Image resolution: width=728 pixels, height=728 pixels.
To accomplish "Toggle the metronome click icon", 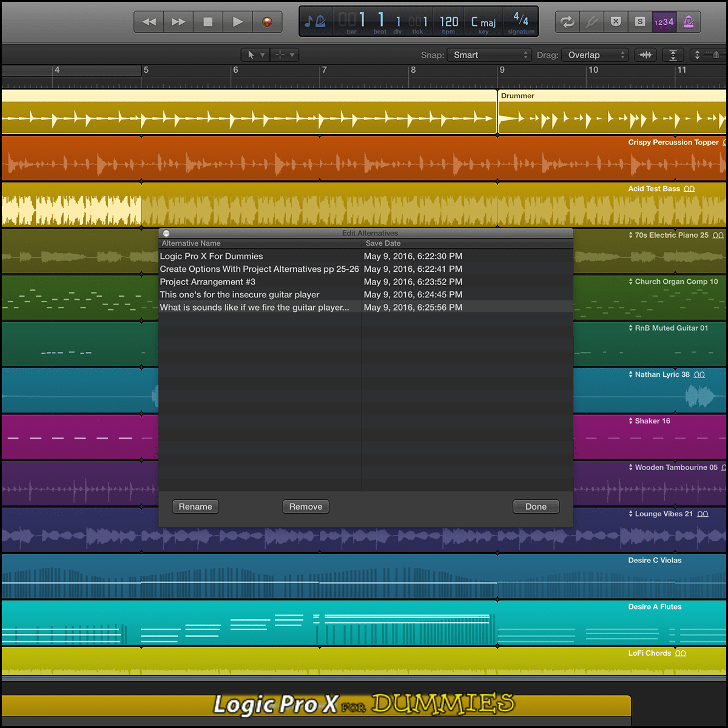I will pyautogui.click(x=689, y=22).
